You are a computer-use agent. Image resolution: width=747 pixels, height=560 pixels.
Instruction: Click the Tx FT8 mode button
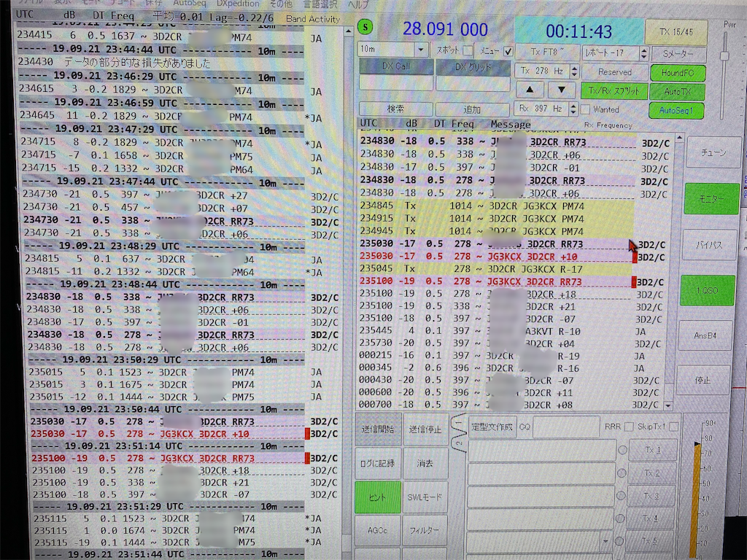tap(547, 52)
